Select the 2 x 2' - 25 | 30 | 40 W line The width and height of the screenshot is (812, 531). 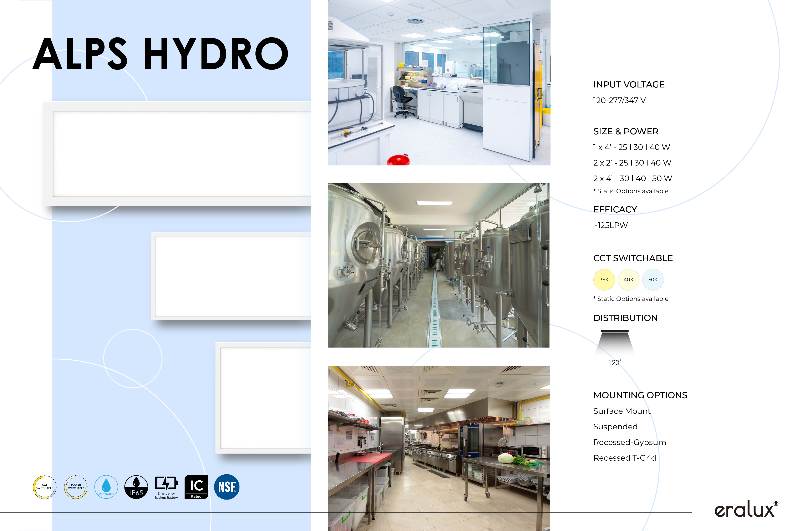(x=632, y=163)
